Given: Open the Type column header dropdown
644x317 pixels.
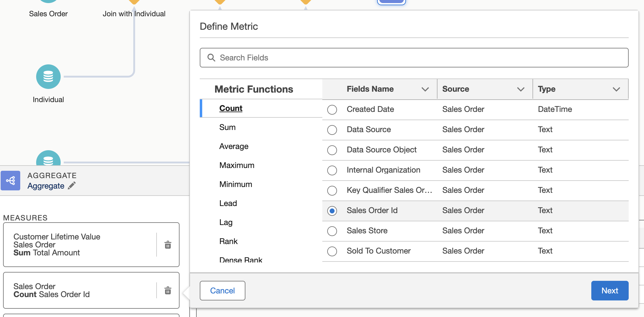Looking at the screenshot, I should 616,89.
